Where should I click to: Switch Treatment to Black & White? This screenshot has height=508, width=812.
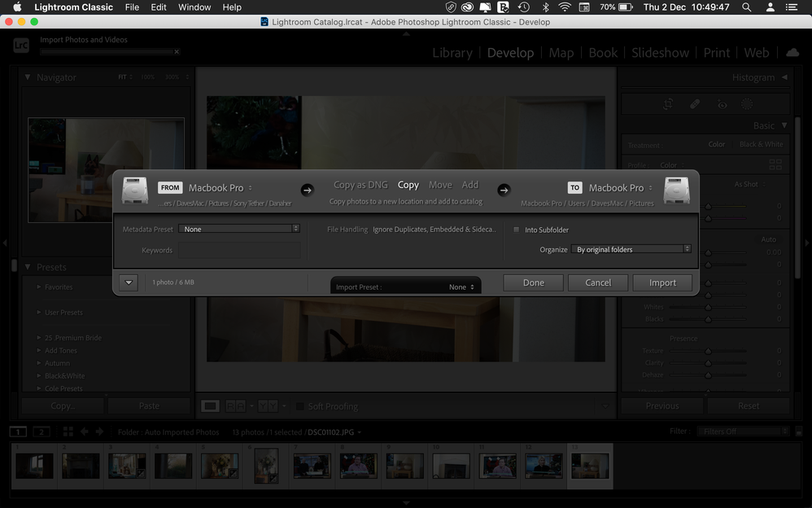(761, 144)
